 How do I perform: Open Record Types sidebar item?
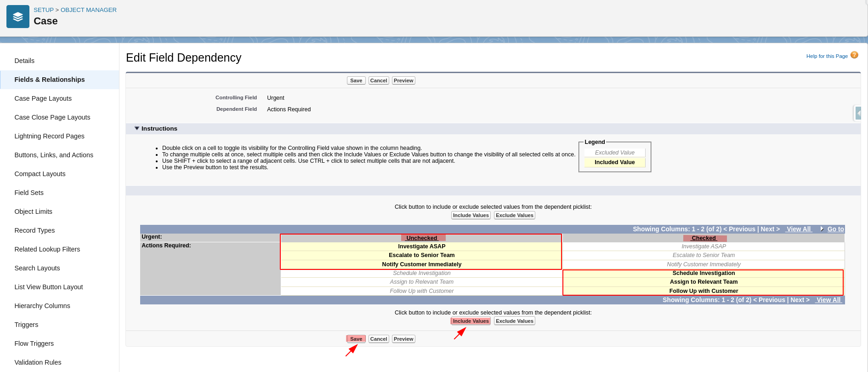34,230
